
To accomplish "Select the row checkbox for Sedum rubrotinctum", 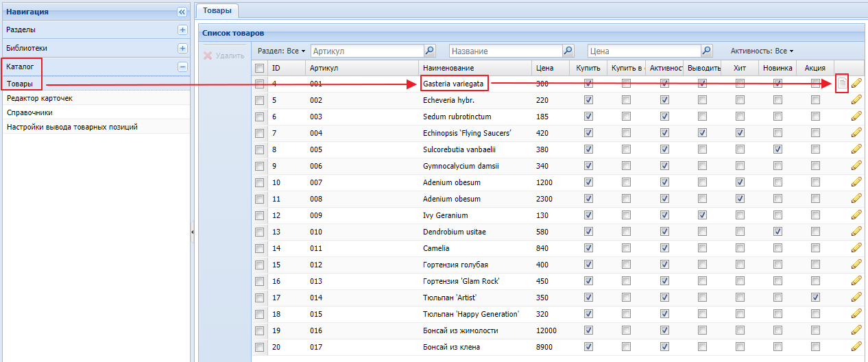I will 259,117.
